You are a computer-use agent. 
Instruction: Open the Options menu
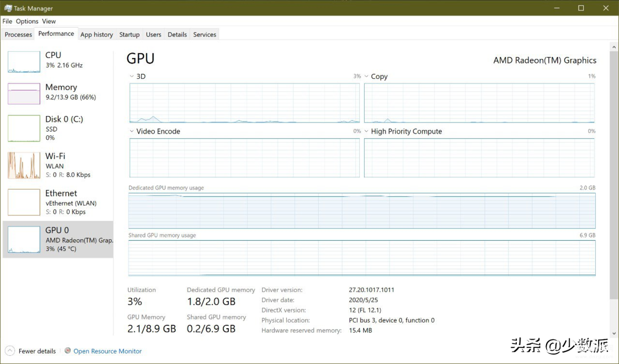27,22
